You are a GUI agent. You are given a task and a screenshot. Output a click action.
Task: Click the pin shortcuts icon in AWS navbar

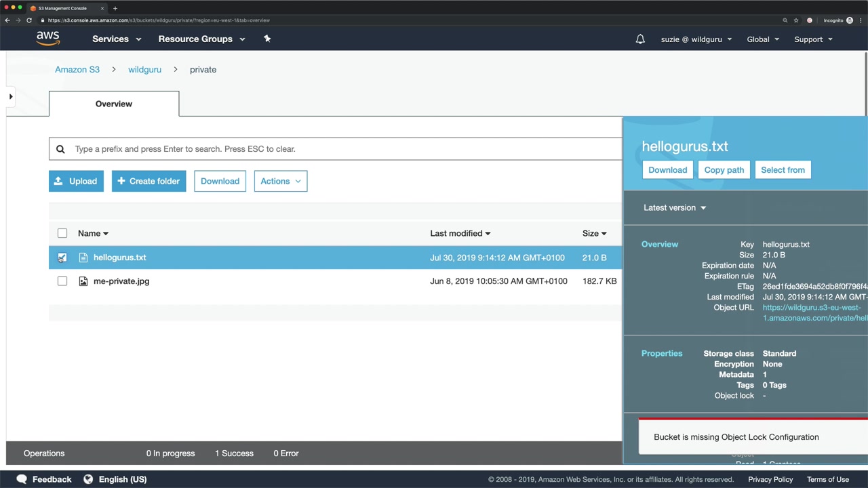267,39
